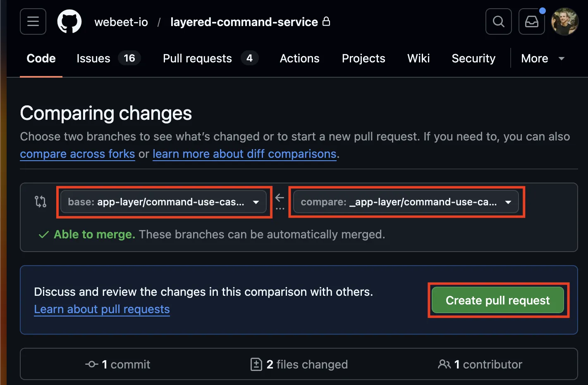588x385 pixels.
Task: Click the GitHub logo
Action: pos(69,21)
